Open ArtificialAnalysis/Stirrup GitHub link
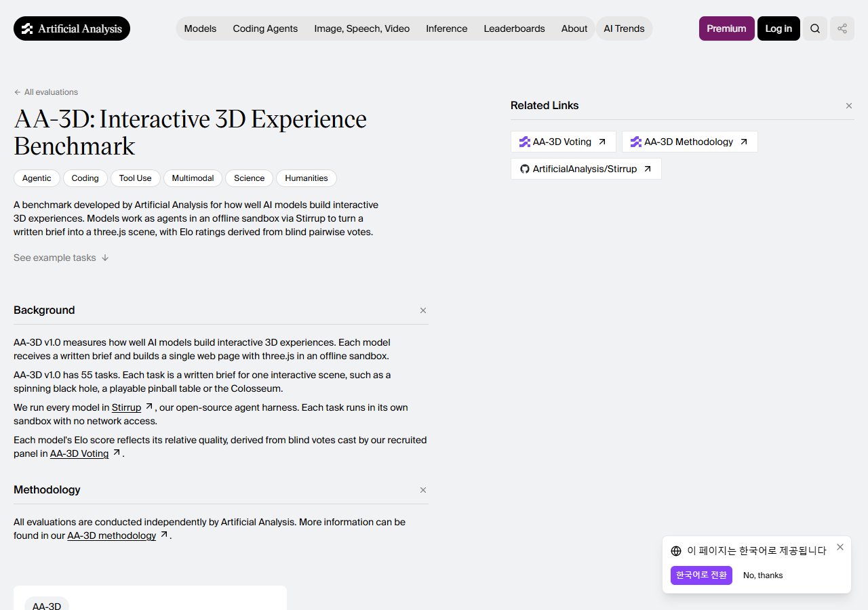 [x=586, y=169]
